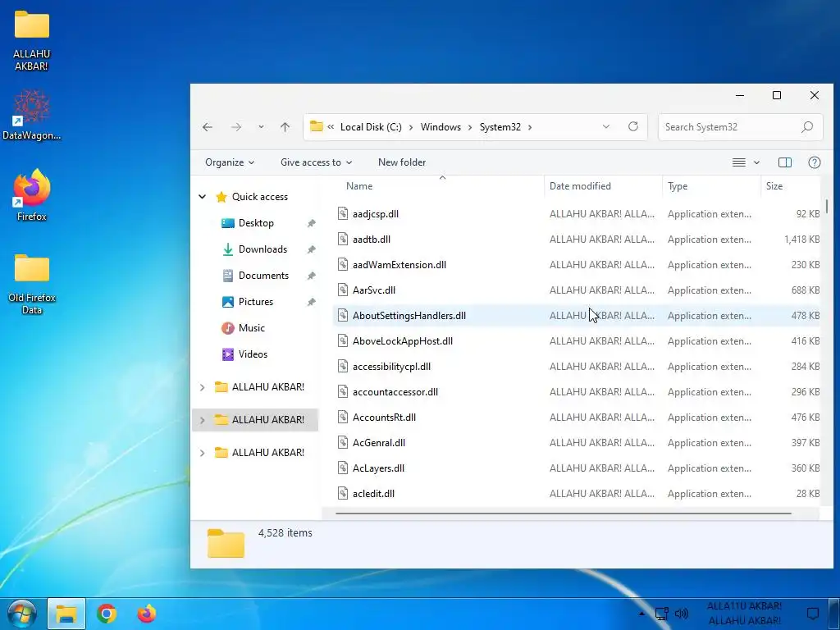Select the accessibilitycpl.dll file
Viewport: 840px width, 630px height.
391,367
